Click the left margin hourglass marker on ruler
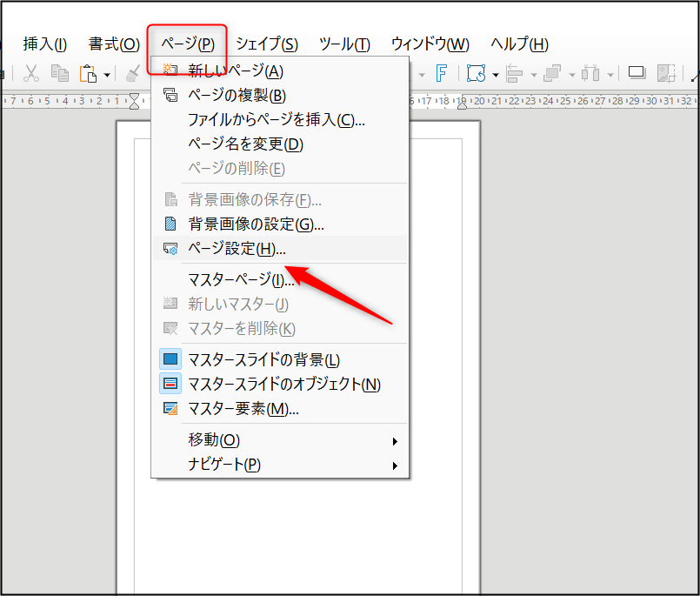Screen dimensions: 700x596 (134, 102)
